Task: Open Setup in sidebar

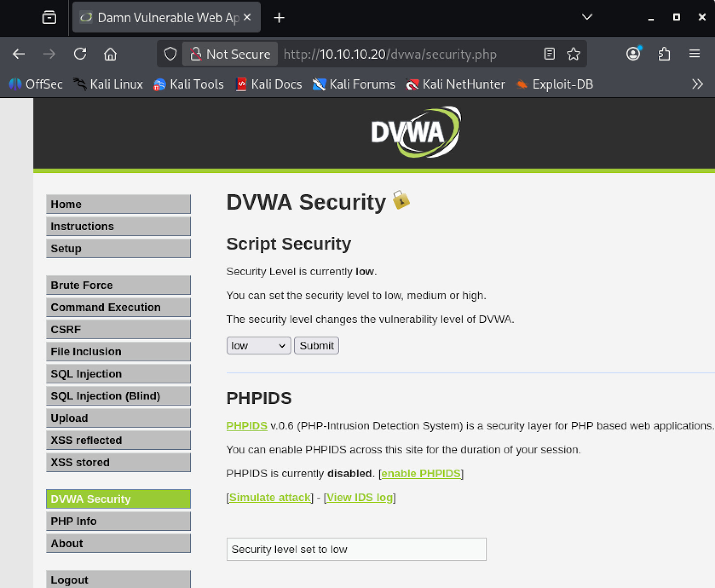Action: 118,248
